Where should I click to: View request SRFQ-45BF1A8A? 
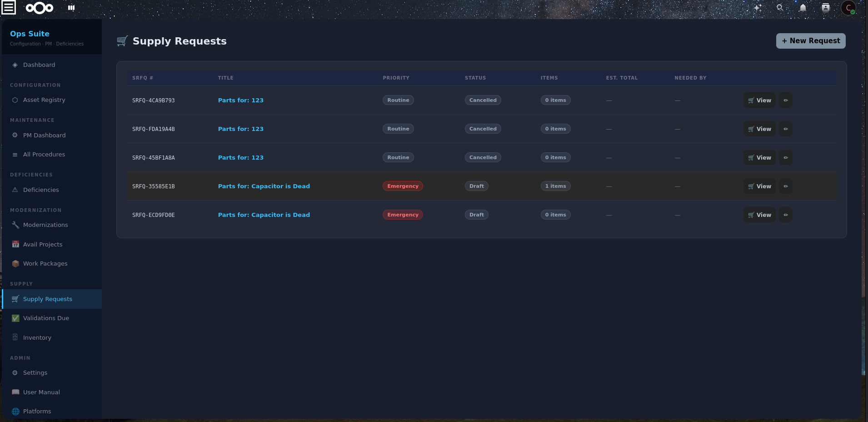pos(759,158)
